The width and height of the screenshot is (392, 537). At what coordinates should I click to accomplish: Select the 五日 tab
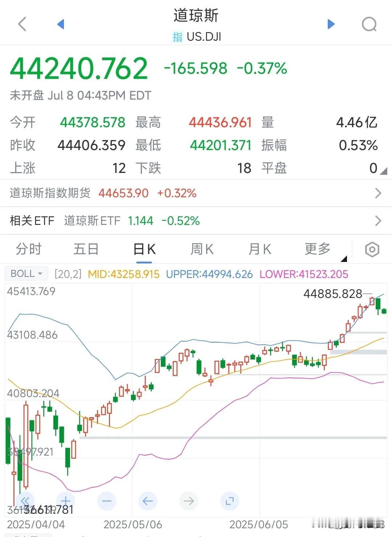click(86, 249)
